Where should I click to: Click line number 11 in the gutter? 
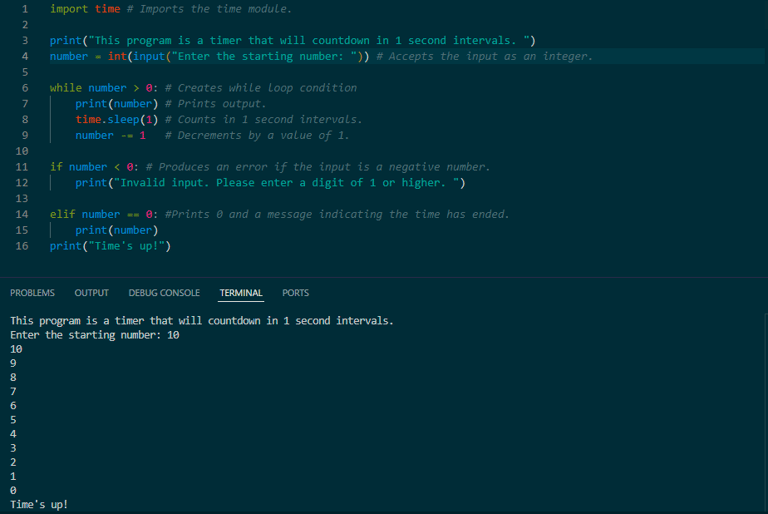pyautogui.click(x=22, y=167)
